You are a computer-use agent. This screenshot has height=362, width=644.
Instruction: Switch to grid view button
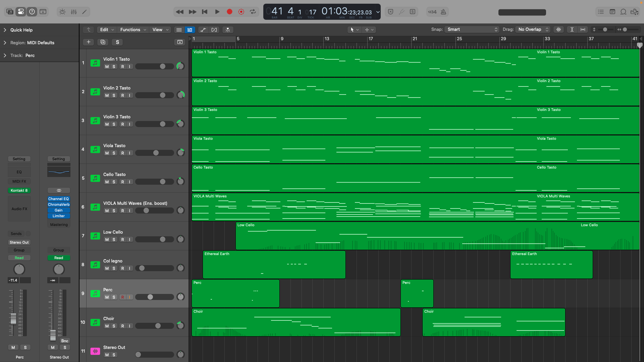click(179, 30)
